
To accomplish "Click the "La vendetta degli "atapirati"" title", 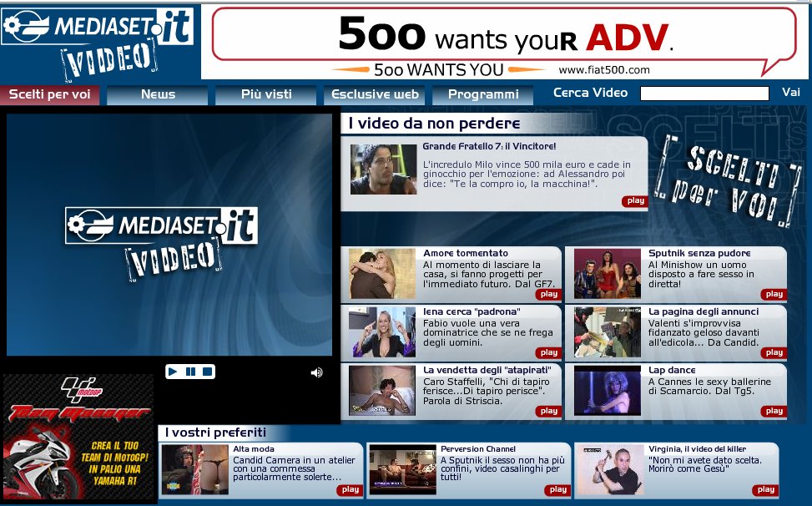I will [487, 370].
